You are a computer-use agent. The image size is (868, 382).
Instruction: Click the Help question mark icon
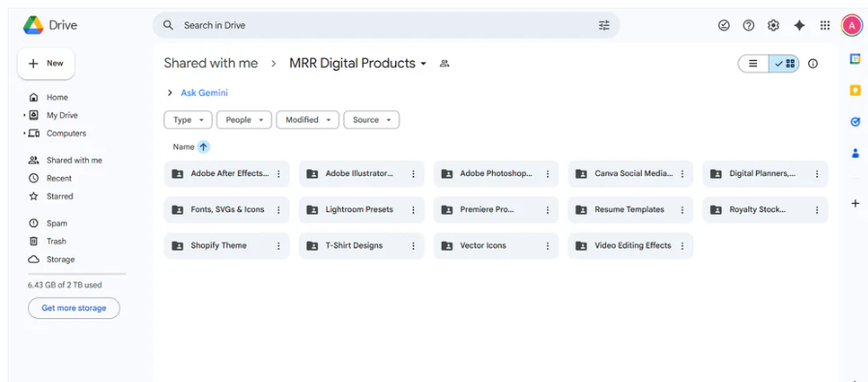coord(748,25)
